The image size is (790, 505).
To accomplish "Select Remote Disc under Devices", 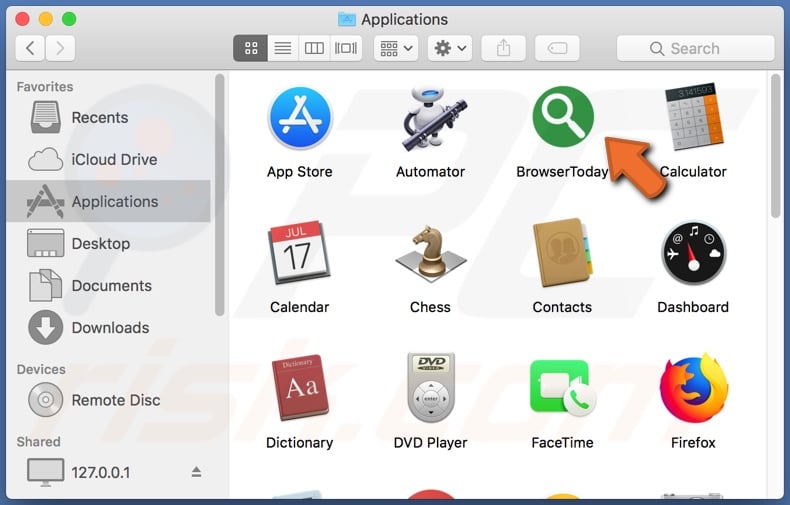I will coord(108,400).
